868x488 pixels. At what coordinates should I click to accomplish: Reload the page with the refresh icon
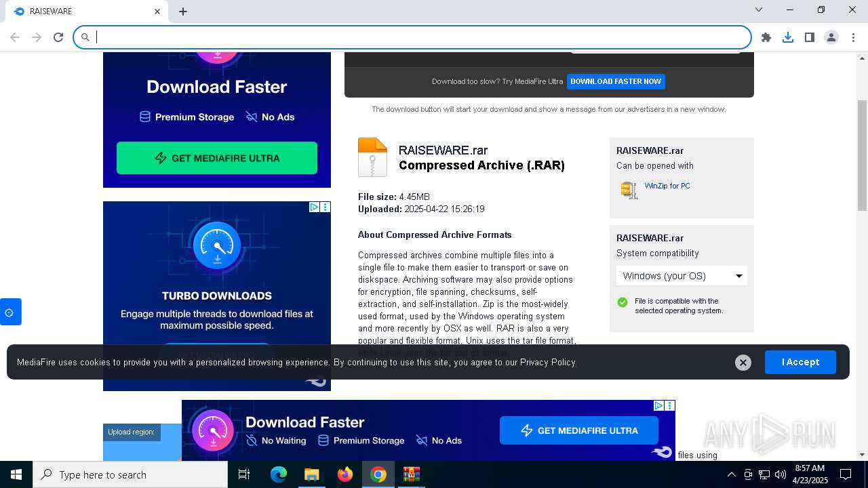point(58,37)
